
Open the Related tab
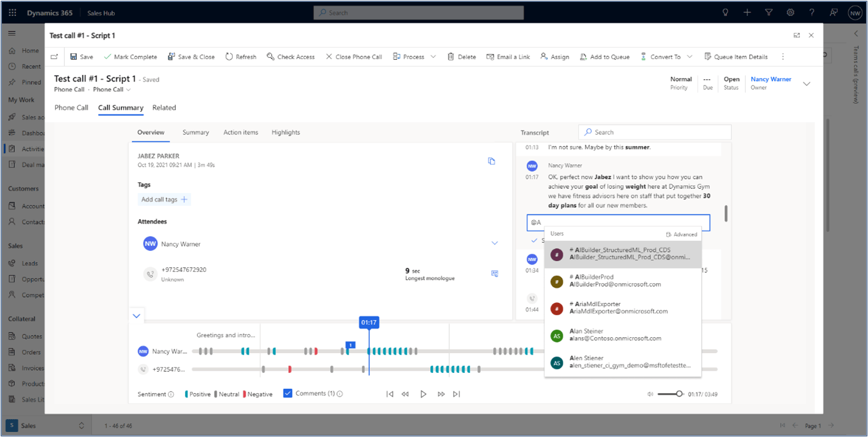(164, 107)
